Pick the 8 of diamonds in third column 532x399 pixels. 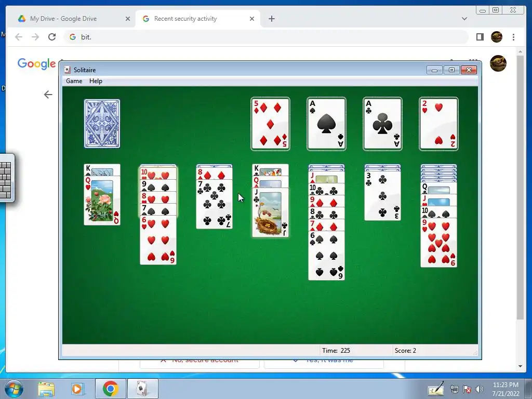[x=215, y=174]
